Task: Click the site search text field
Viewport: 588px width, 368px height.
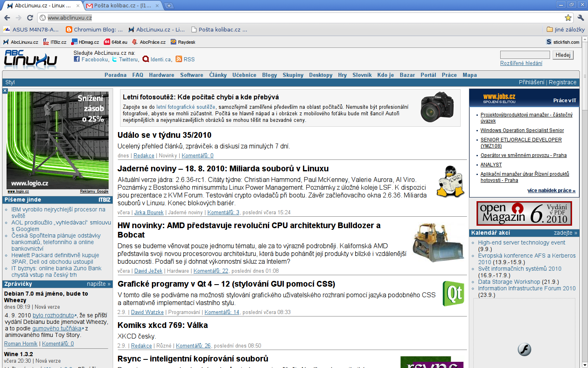Action: tap(525, 55)
